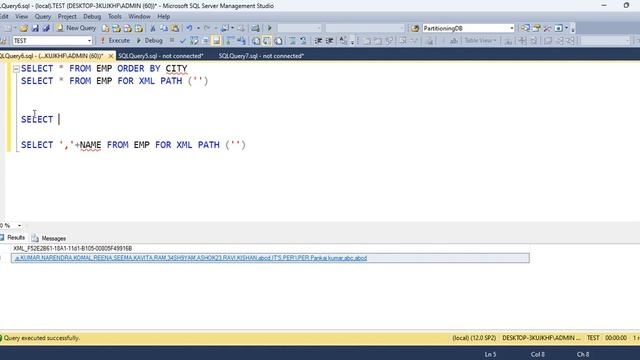
Task: Uncomment the selected lines icon
Action: pos(303,41)
